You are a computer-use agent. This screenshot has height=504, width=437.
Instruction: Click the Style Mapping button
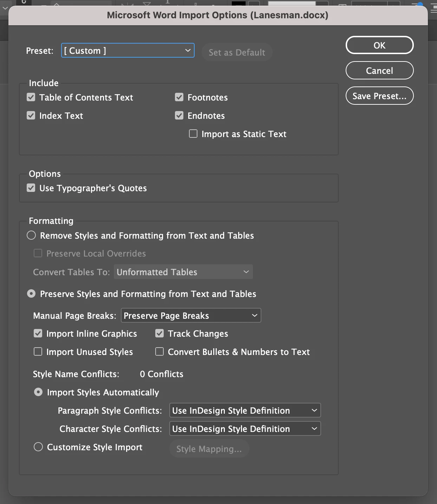click(209, 449)
